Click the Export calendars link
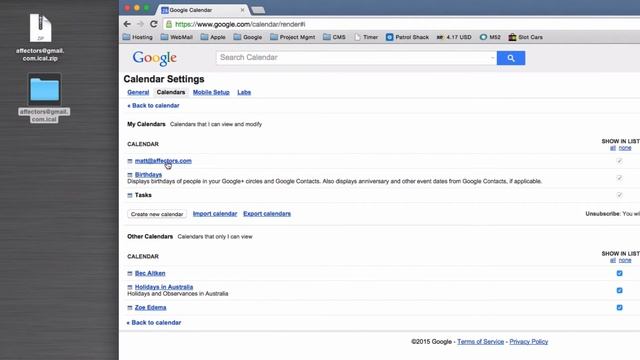640x360 pixels. [x=267, y=214]
